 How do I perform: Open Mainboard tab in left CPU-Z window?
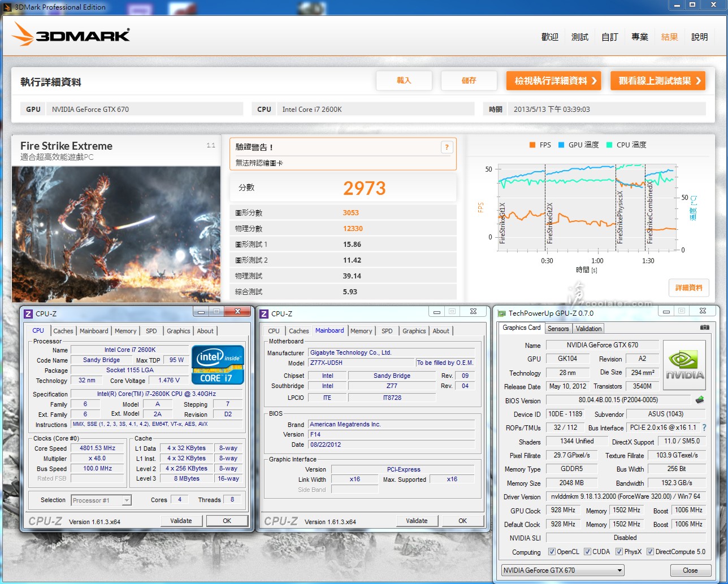pyautogui.click(x=94, y=331)
